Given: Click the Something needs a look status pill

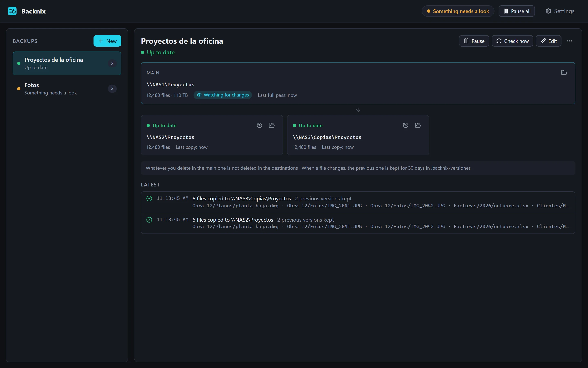Looking at the screenshot, I should click(x=458, y=11).
